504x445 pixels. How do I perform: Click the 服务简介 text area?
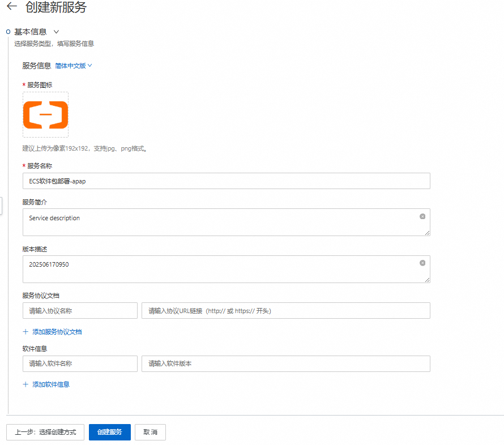pos(227,222)
